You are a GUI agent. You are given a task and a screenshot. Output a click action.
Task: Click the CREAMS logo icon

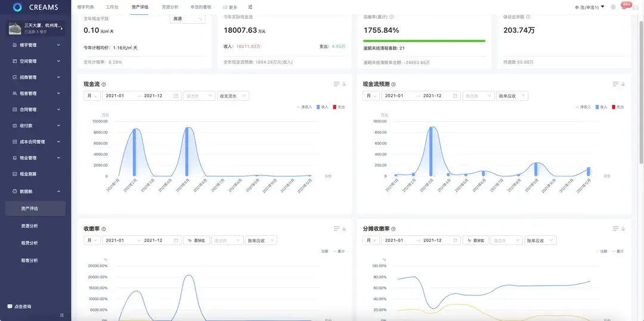coord(17,7)
